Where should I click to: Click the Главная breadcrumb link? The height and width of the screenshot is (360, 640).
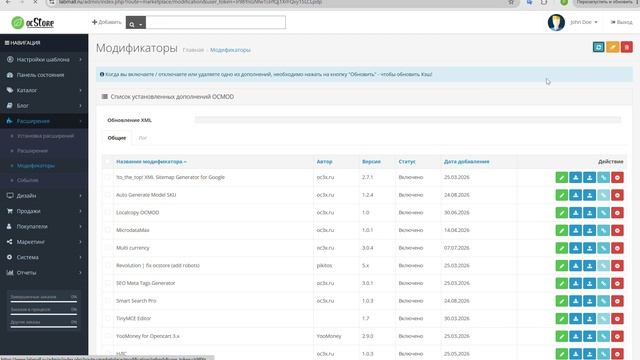pyautogui.click(x=193, y=50)
